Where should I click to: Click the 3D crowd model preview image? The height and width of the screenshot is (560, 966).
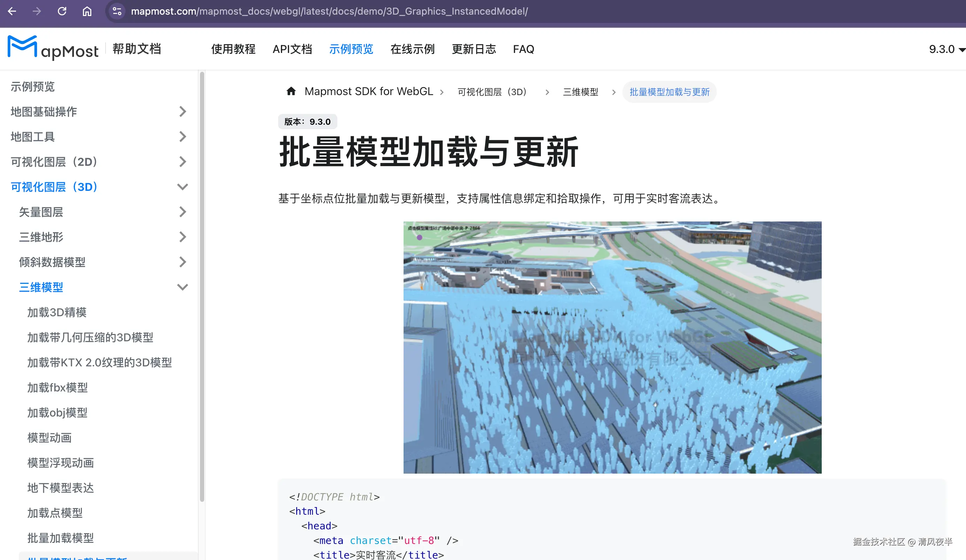pyautogui.click(x=612, y=347)
